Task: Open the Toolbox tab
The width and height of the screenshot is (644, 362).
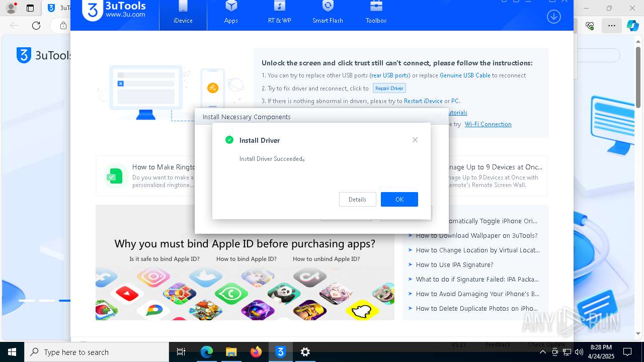Action: pyautogui.click(x=376, y=15)
